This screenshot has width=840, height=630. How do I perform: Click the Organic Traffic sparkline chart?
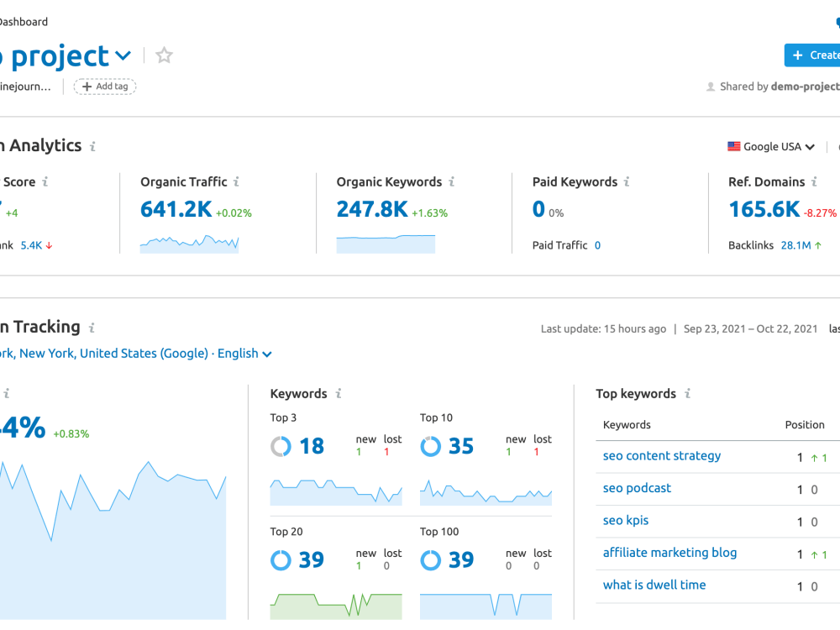189,244
